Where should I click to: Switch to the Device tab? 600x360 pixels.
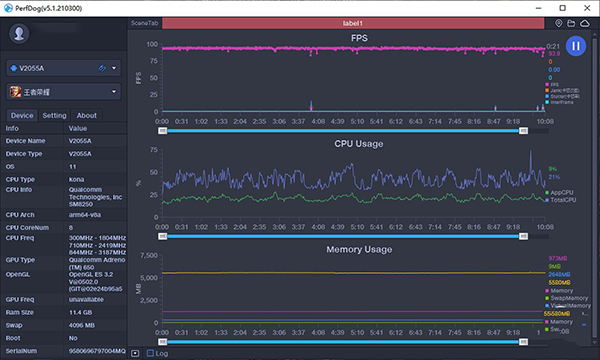point(22,115)
